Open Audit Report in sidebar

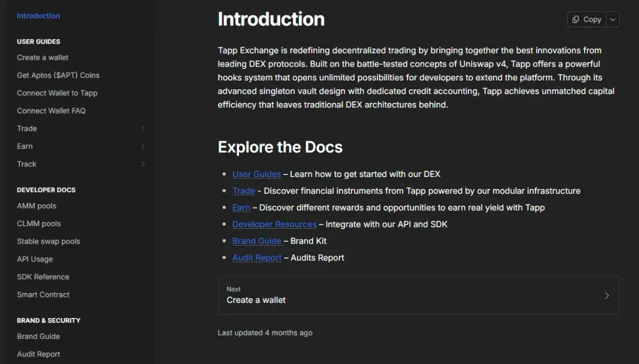[38, 354]
